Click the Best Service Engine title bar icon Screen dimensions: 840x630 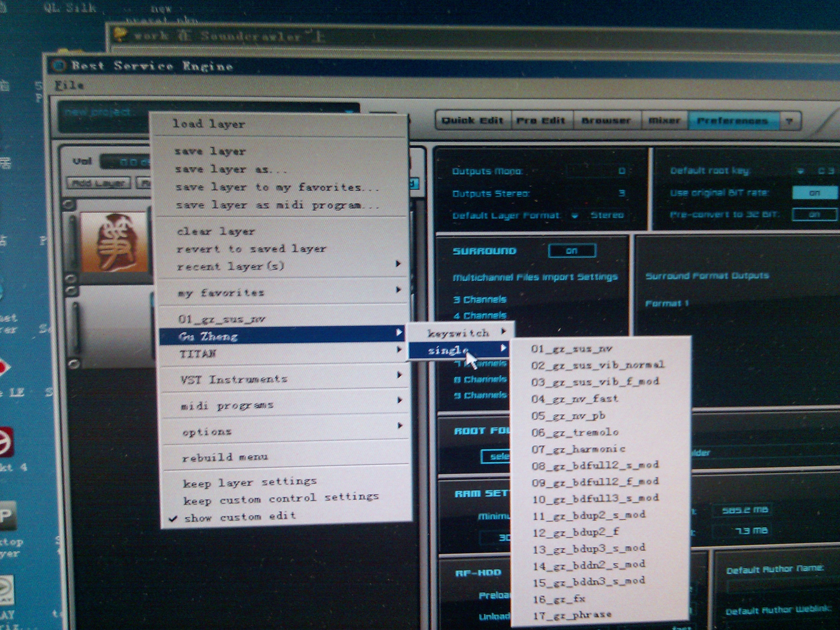pyautogui.click(x=59, y=66)
